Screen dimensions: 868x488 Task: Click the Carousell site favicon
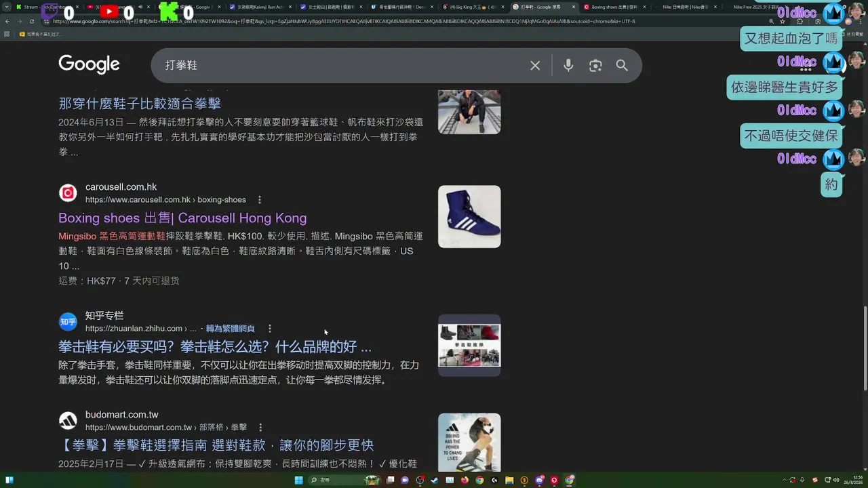(68, 193)
